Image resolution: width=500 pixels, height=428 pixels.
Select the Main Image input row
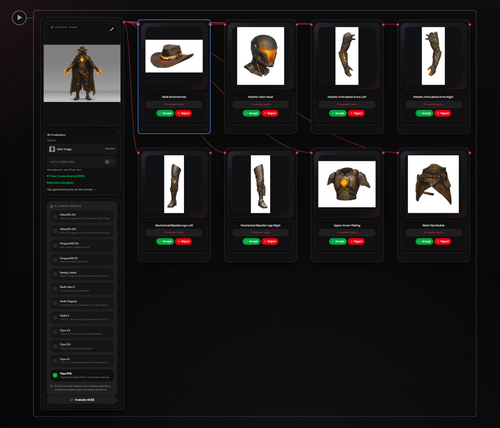pyautogui.click(x=82, y=149)
